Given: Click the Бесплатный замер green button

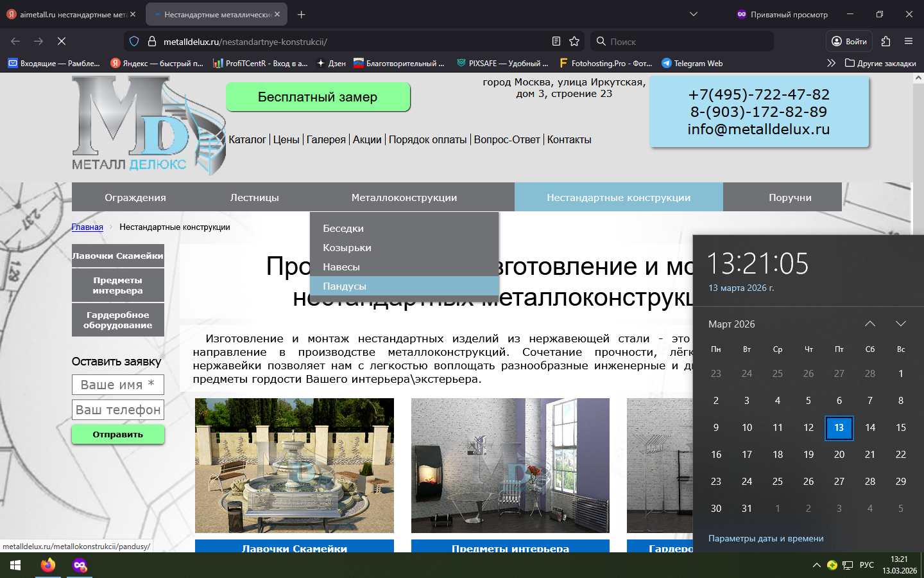Looking at the screenshot, I should coord(318,97).
